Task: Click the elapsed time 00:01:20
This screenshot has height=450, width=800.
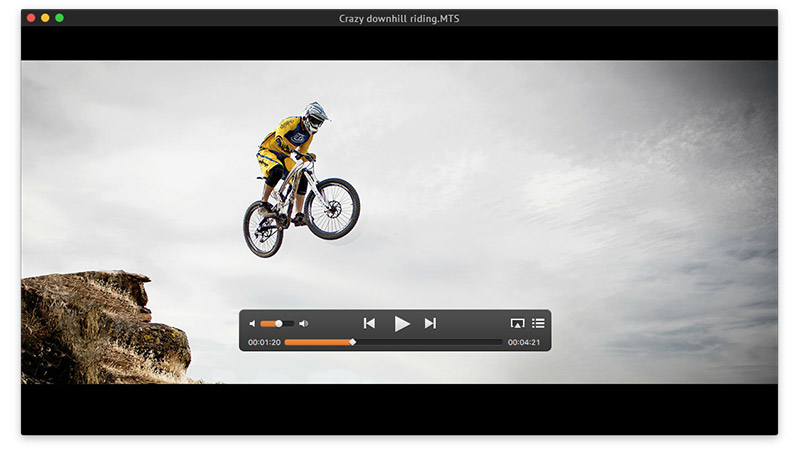Action: [264, 342]
